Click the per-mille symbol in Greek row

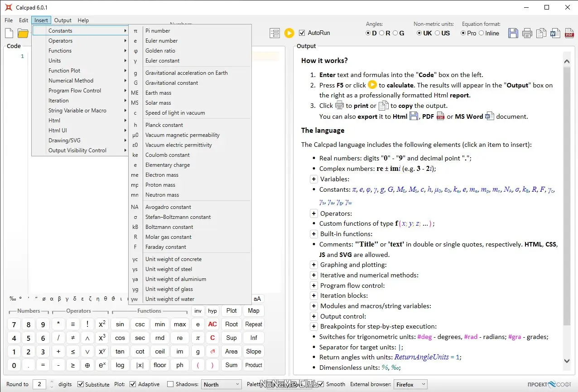tap(13, 299)
